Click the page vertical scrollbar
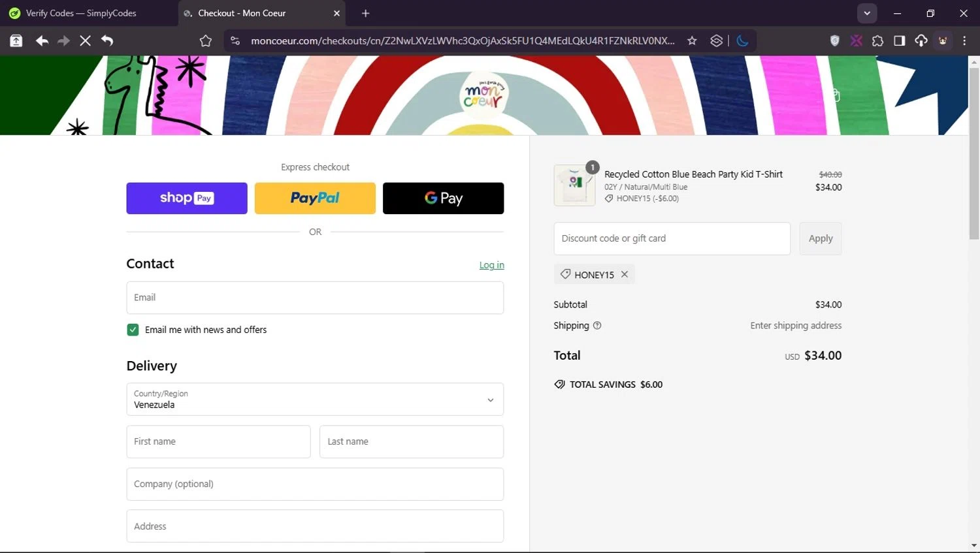This screenshot has height=553, width=980. [974, 153]
